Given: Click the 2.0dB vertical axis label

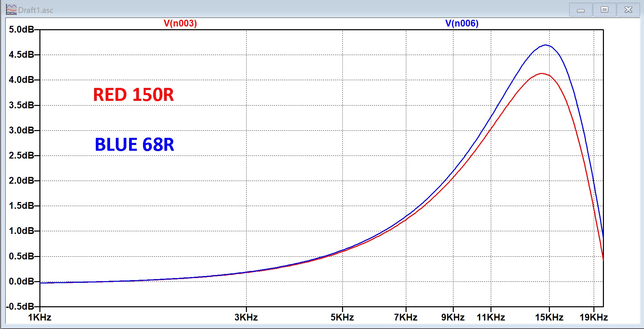Looking at the screenshot, I should click(21, 181).
